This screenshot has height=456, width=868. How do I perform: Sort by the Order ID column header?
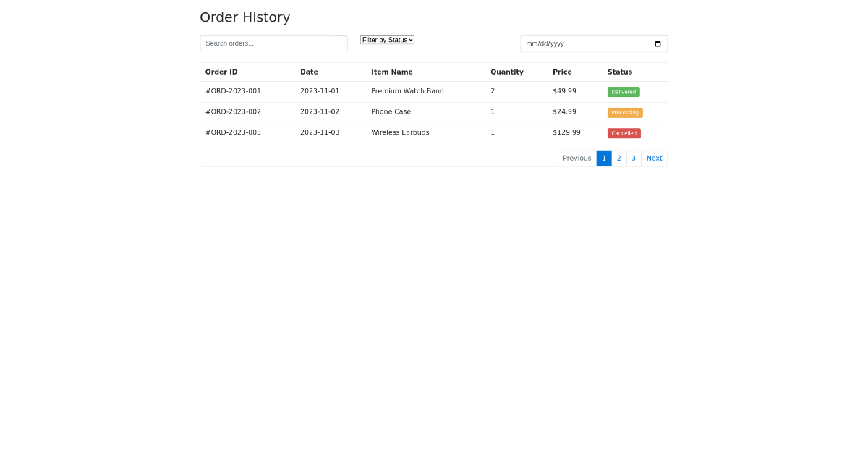(221, 72)
